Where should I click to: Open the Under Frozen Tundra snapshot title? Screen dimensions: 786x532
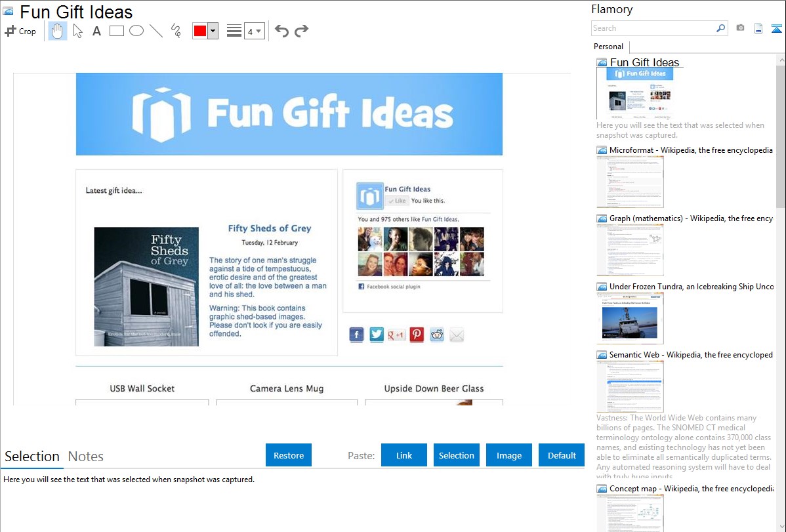pos(692,287)
